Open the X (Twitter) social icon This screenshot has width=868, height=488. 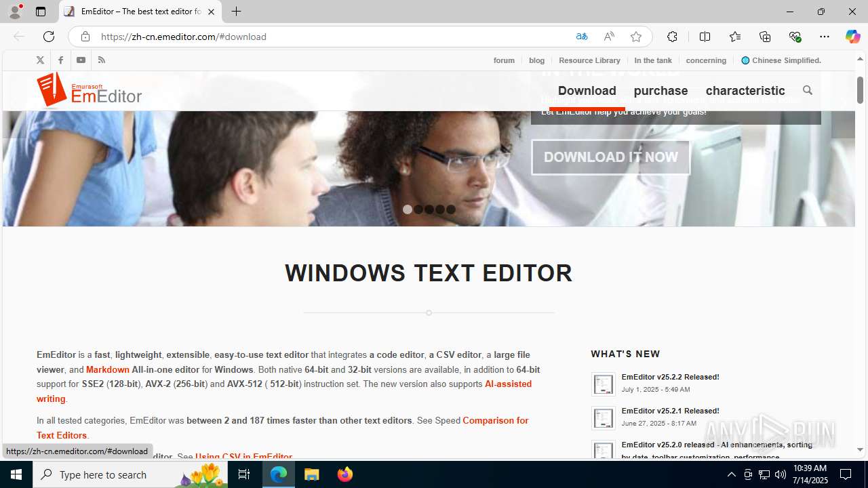[x=40, y=60]
